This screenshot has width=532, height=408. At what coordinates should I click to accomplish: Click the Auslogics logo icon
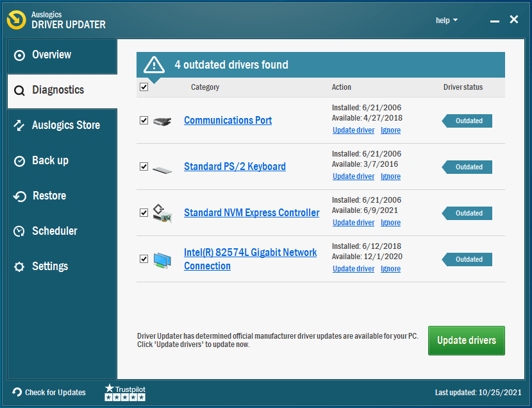15,19
